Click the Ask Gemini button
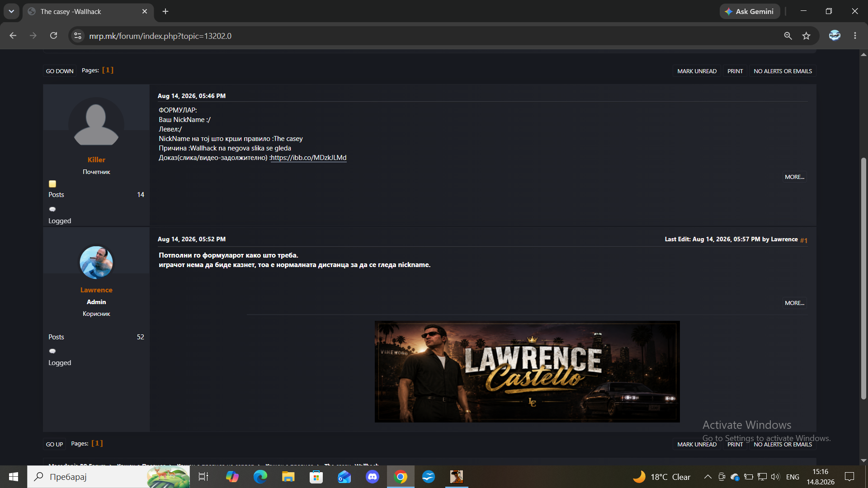The height and width of the screenshot is (488, 868). [x=750, y=11]
